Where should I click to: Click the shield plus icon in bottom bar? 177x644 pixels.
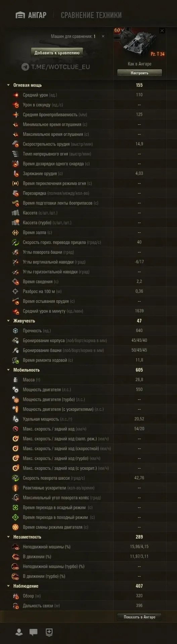pos(49,632)
